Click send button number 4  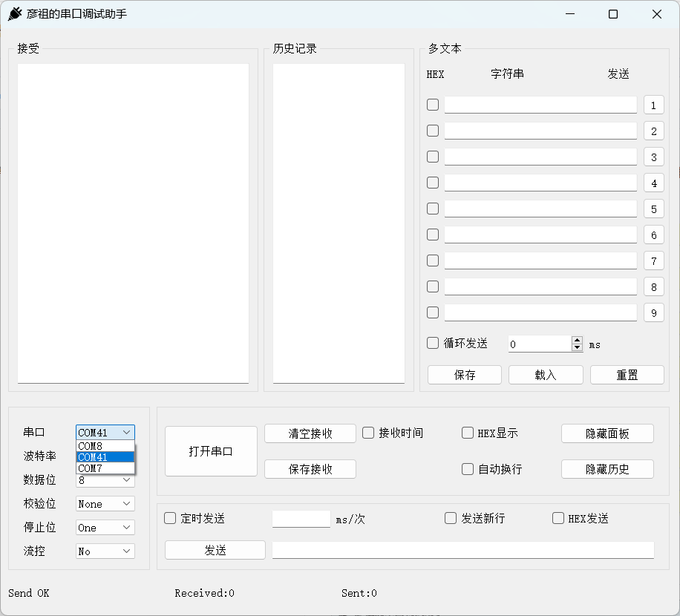pyautogui.click(x=654, y=183)
